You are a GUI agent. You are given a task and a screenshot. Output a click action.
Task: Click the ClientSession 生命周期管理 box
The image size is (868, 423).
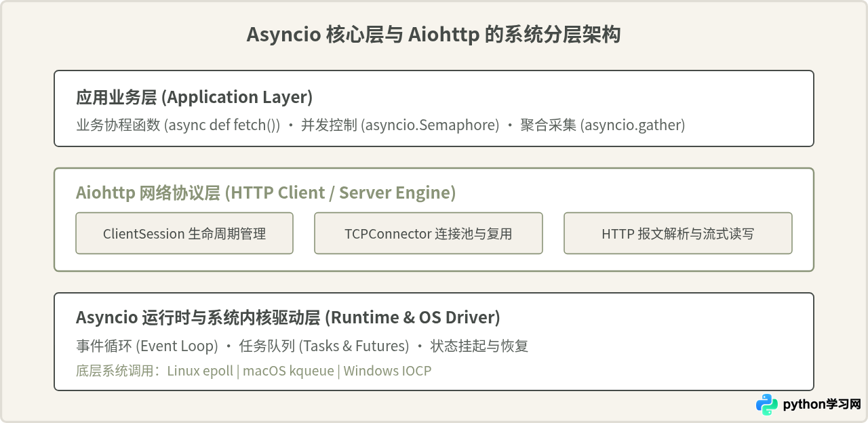click(184, 233)
